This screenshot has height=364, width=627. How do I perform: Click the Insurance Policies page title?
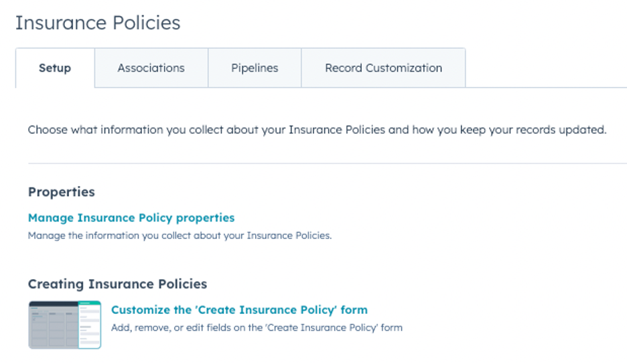(x=98, y=23)
